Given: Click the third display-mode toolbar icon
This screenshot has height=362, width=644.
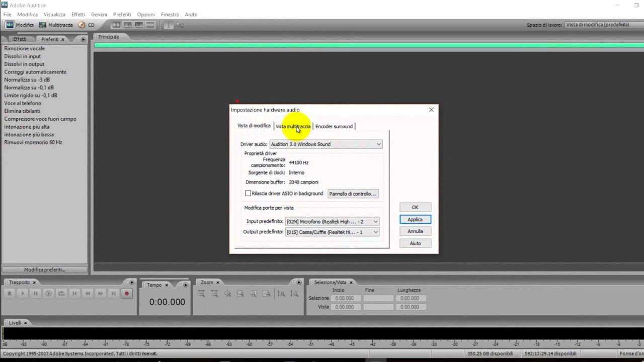Looking at the screenshot, I should (139, 25).
